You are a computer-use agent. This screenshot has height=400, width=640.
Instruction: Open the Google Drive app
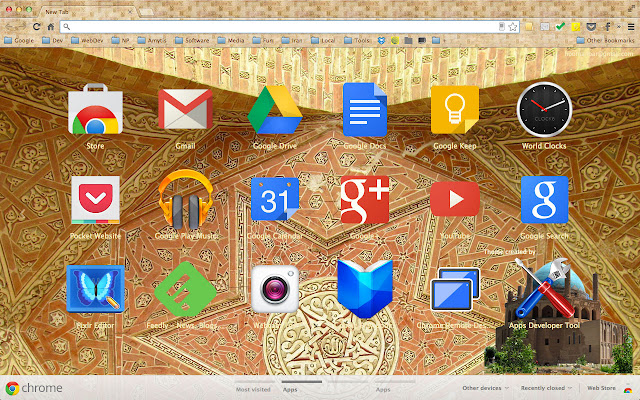click(x=275, y=110)
